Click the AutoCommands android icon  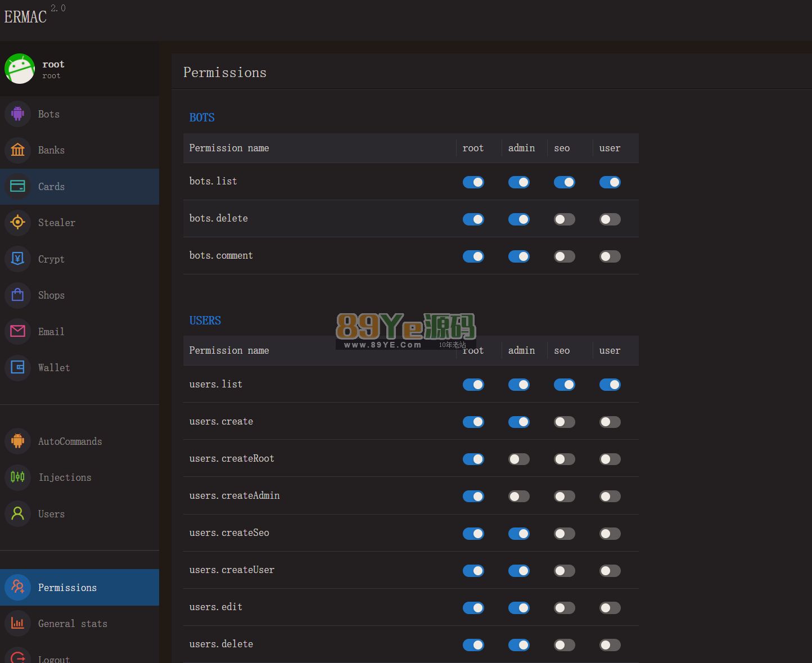[17, 441]
